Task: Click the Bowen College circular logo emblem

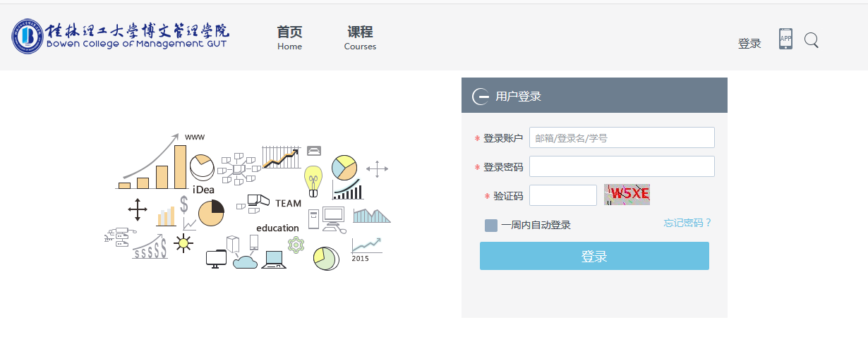Action: click(28, 36)
